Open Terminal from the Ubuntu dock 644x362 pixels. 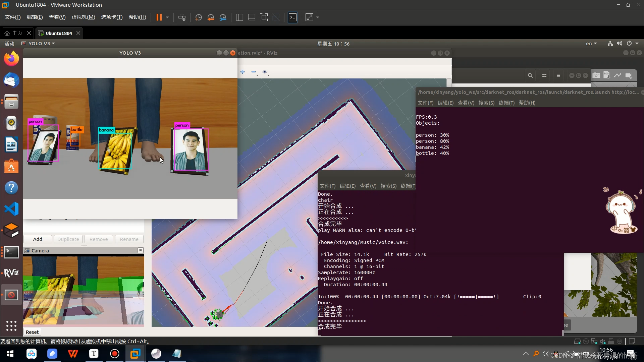click(11, 252)
